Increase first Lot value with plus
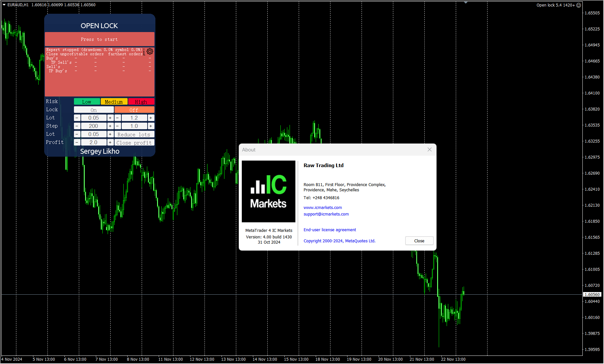604x364 pixels. tap(110, 118)
